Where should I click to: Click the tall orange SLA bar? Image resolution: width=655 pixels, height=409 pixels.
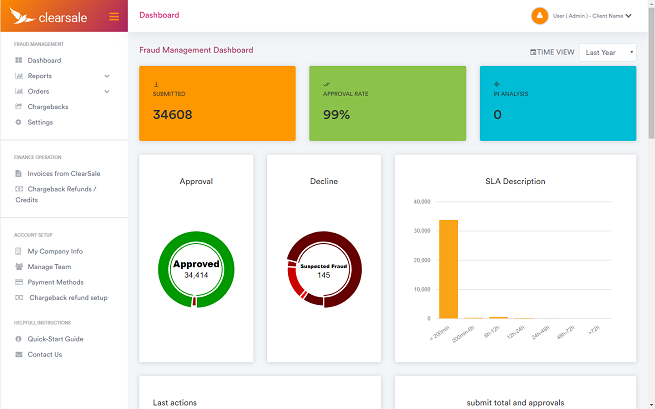coord(448,269)
